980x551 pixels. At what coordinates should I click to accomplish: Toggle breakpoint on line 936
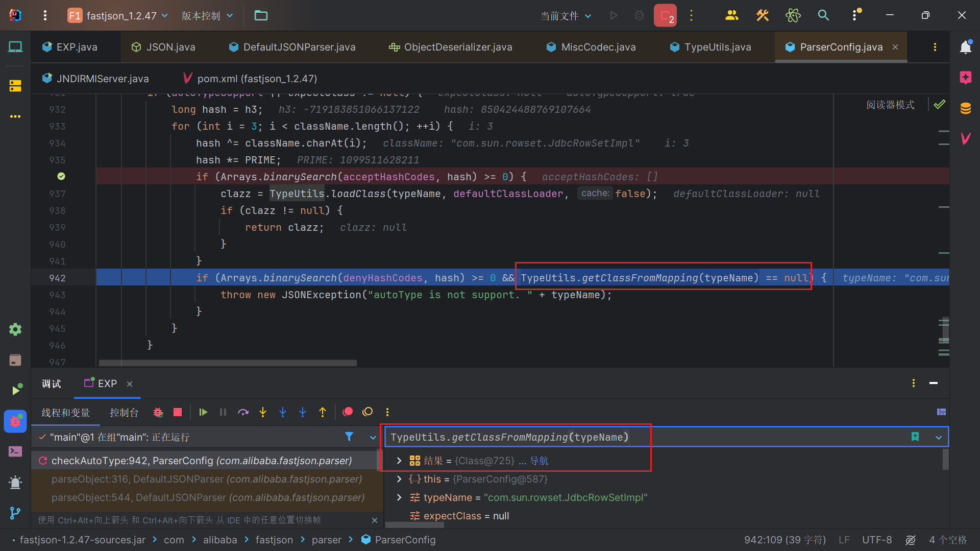point(61,176)
